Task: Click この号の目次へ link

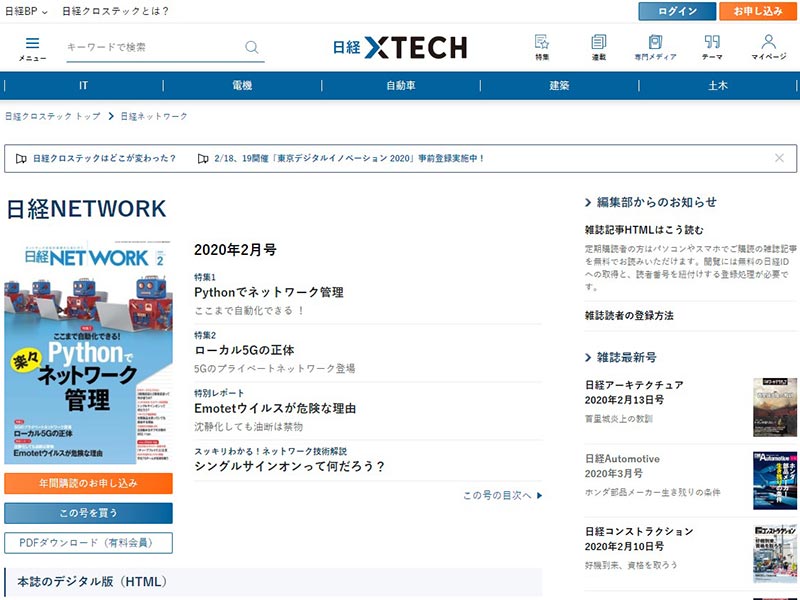Action: (x=503, y=495)
